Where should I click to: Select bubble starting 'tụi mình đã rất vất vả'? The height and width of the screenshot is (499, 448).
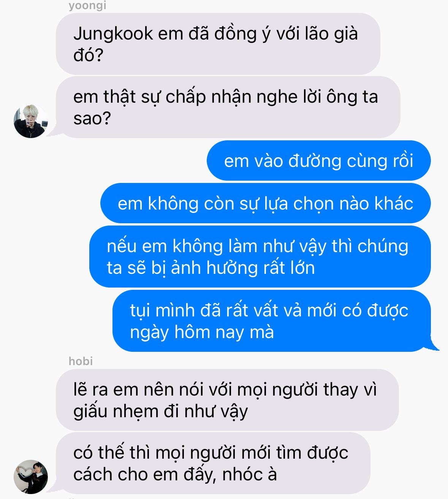click(x=272, y=321)
